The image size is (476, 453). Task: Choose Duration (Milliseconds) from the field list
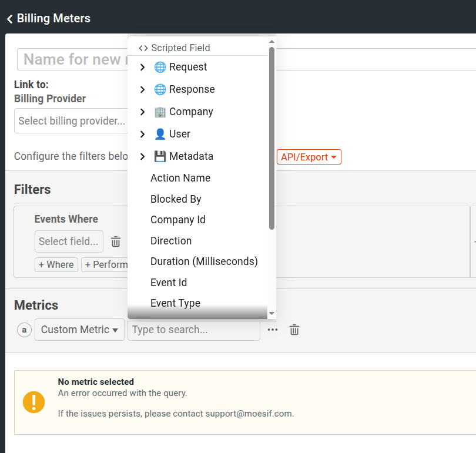click(204, 261)
